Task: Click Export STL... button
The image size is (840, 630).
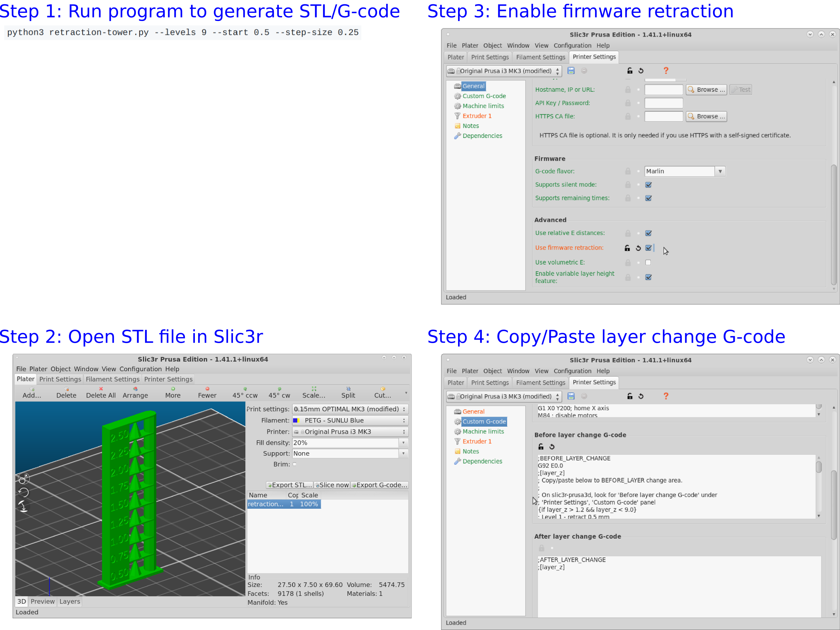Action: pyautogui.click(x=289, y=485)
